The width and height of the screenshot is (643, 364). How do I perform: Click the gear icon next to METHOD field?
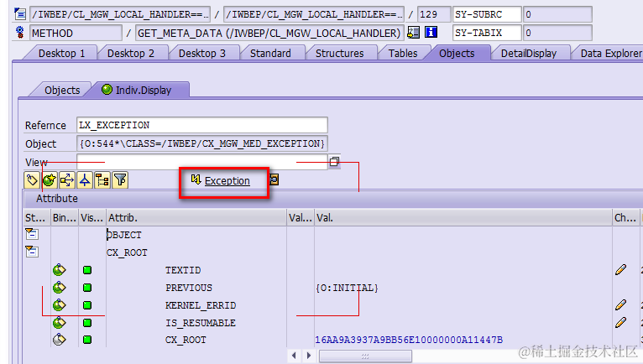click(19, 33)
